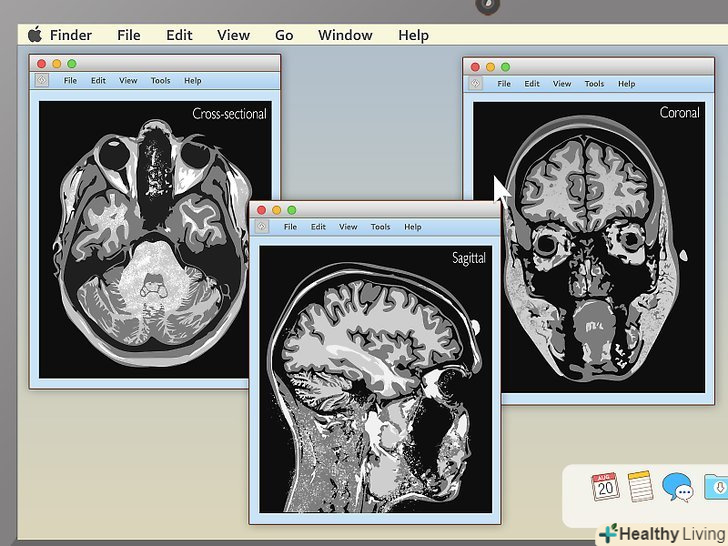Open File menu in Sagittal window
Image resolution: width=728 pixels, height=546 pixels.
click(290, 227)
